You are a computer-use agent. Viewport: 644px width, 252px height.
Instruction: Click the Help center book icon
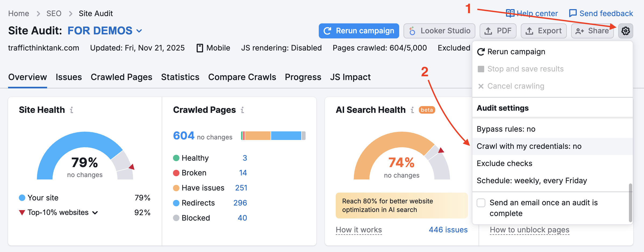click(x=510, y=13)
